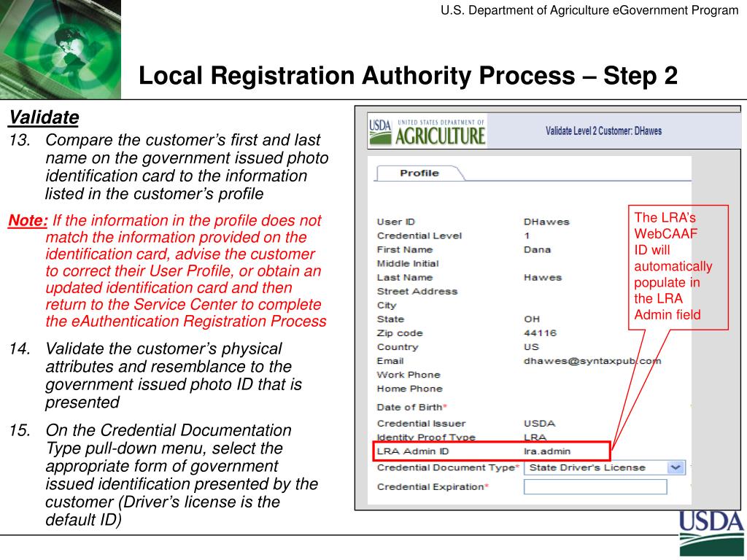This screenshot has height=560, width=747.
Task: Click the Home Phone label
Action: pyautogui.click(x=409, y=389)
